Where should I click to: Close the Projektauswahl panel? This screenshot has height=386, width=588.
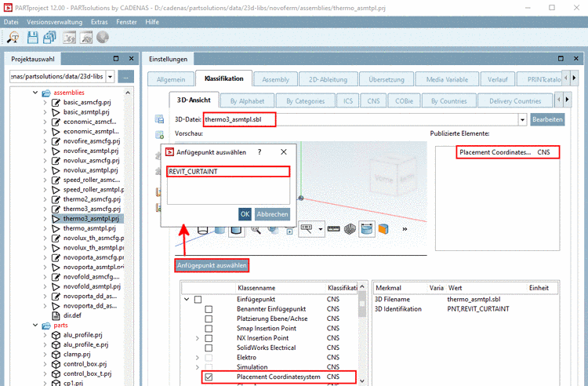131,59
